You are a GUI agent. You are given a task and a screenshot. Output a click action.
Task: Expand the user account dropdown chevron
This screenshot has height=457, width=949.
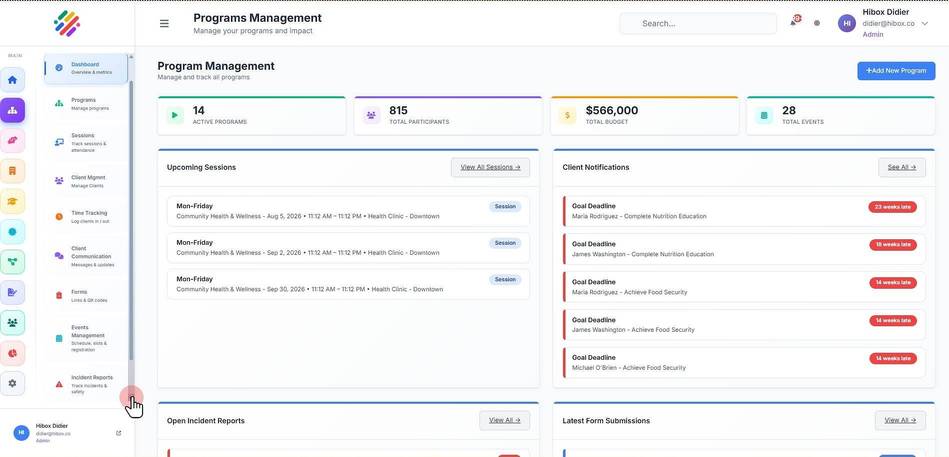pyautogui.click(x=924, y=24)
